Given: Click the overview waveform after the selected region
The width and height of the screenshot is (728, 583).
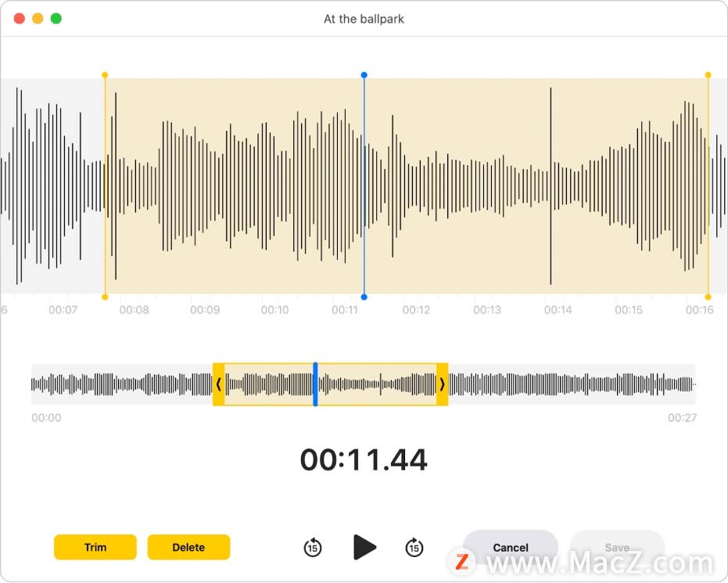Looking at the screenshot, I should [x=572, y=384].
